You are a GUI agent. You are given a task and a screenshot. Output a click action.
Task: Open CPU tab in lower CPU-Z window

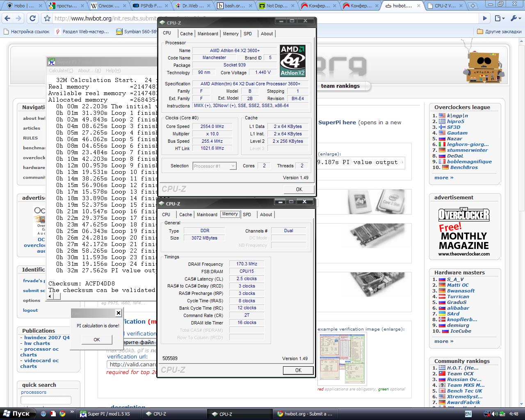[x=166, y=215]
